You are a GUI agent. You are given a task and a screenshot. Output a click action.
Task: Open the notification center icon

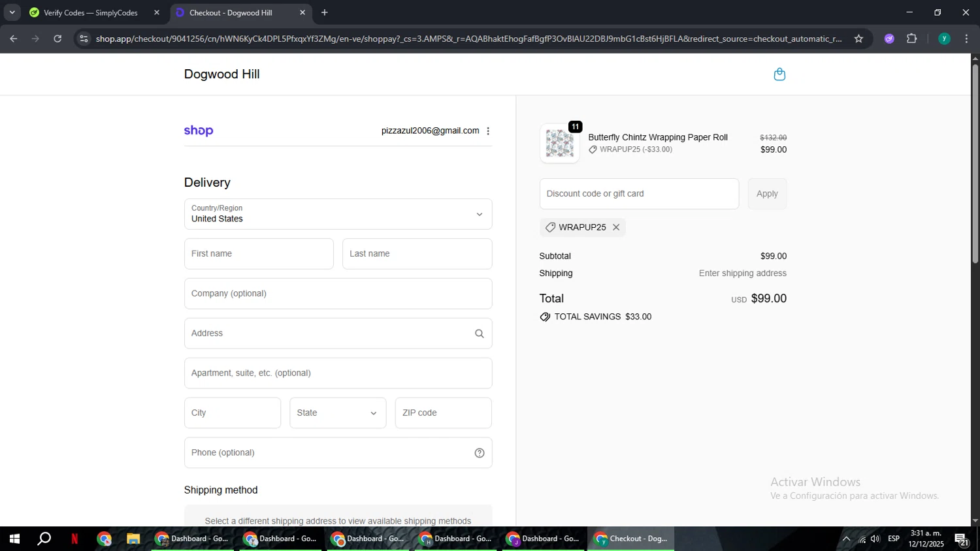(x=962, y=539)
